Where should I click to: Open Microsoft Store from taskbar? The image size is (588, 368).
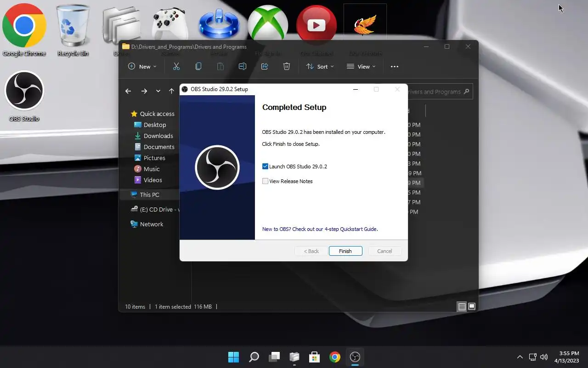(315, 357)
